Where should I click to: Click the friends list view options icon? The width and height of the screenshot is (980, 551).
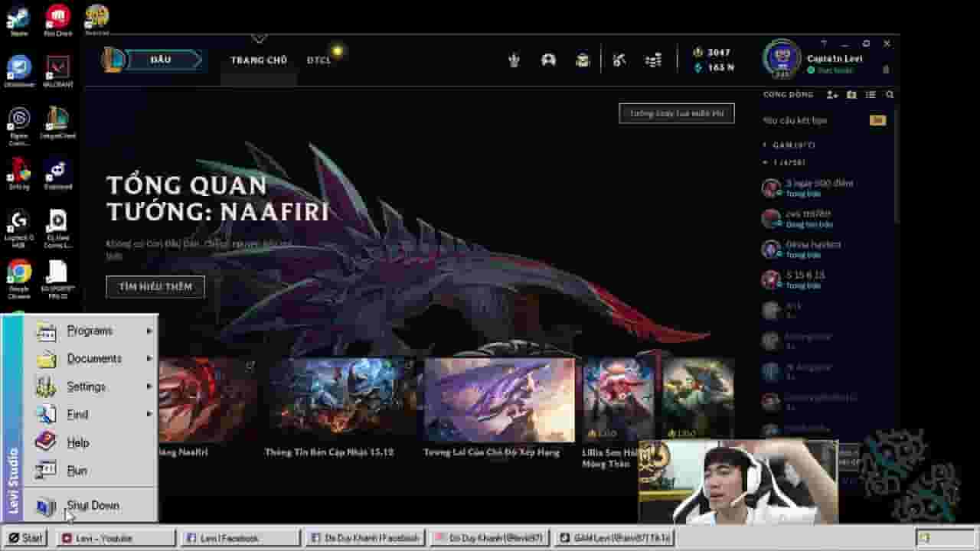coord(871,95)
